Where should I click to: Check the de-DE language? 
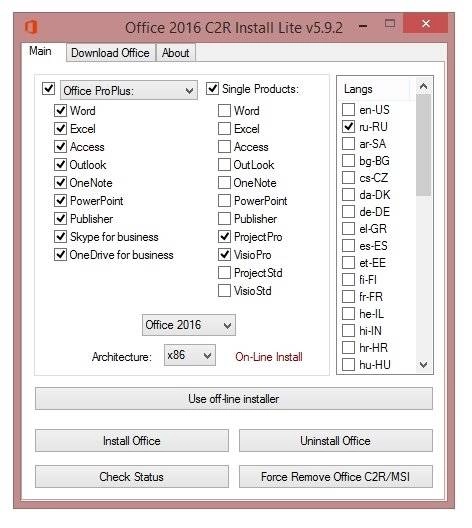348,211
